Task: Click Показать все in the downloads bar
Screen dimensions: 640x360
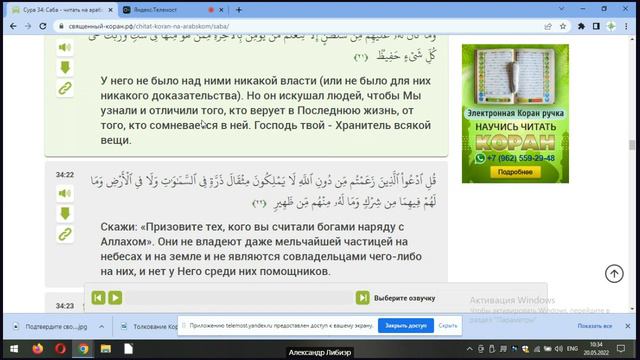Action: [595, 326]
